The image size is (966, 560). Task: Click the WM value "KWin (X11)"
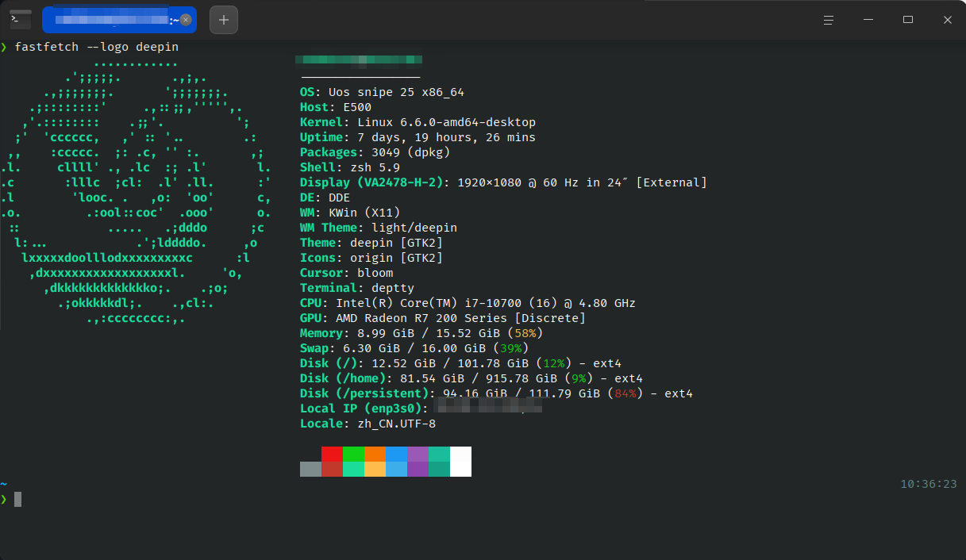coord(364,213)
